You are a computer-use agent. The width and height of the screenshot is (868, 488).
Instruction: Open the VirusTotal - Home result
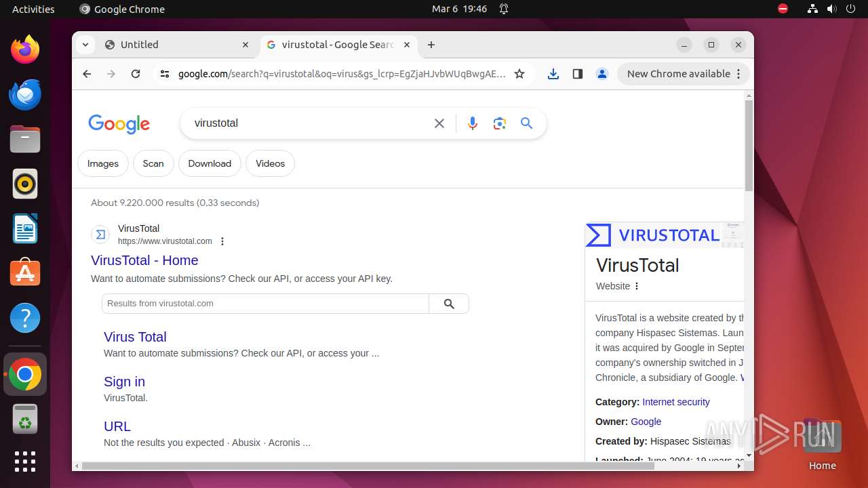click(144, 260)
